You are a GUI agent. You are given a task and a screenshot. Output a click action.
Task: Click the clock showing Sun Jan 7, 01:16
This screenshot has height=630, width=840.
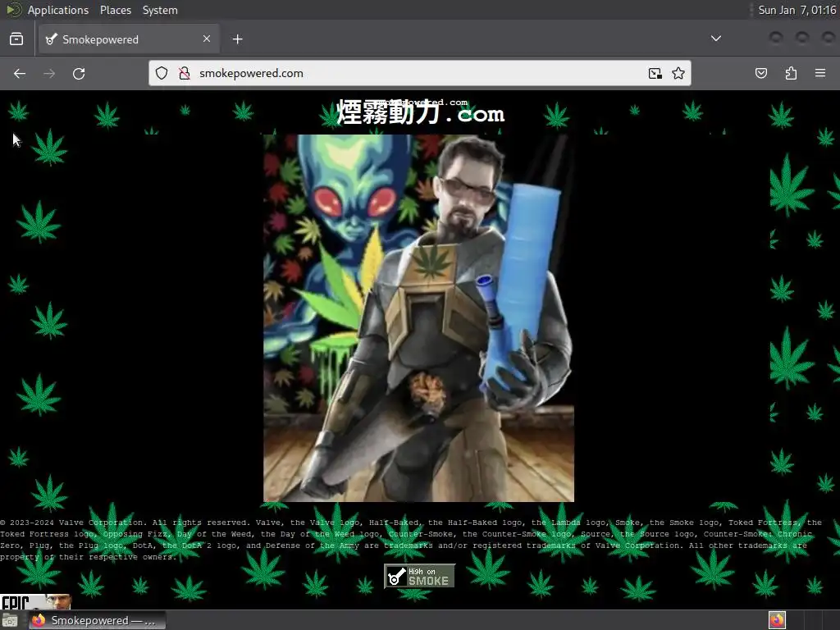pyautogui.click(x=797, y=10)
